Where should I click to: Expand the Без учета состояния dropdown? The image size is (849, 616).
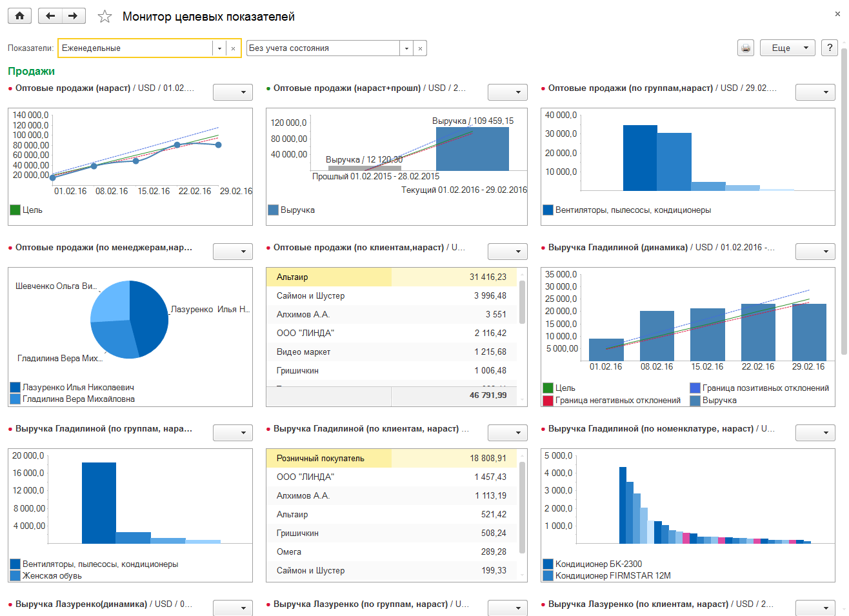pos(406,48)
